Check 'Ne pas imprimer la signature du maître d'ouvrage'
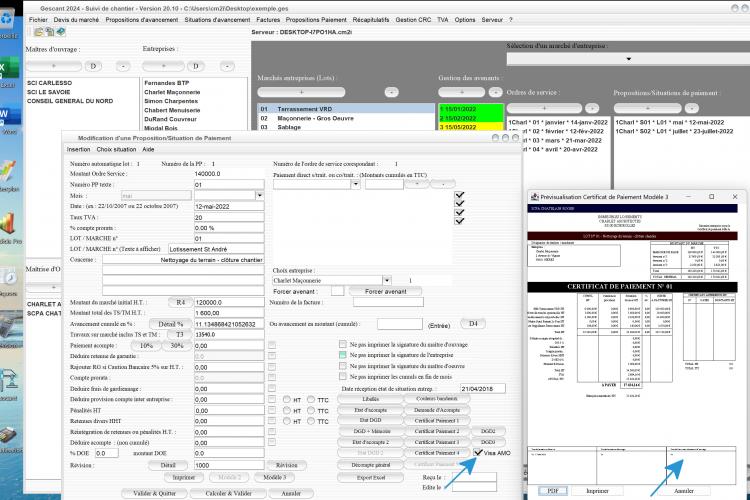The width and height of the screenshot is (750, 500). point(342,344)
